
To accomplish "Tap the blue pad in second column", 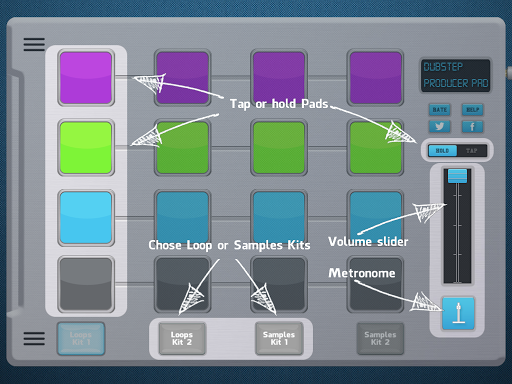I will [x=183, y=218].
